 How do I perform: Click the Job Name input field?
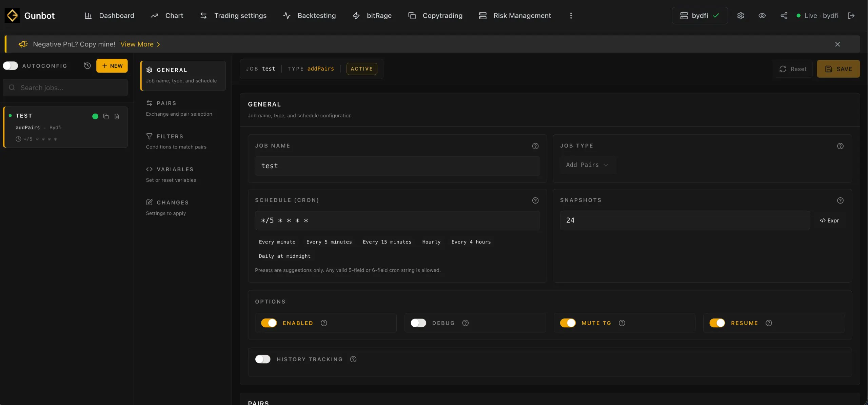tap(397, 166)
